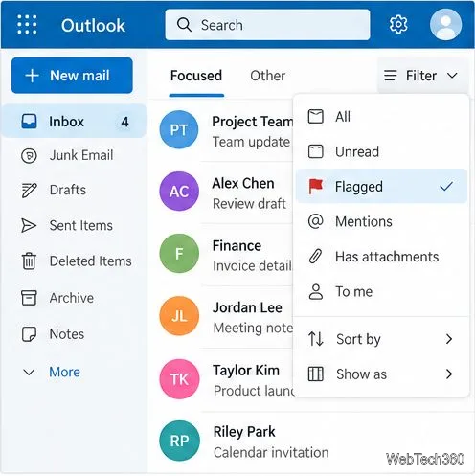
Task: Click the Inbox unread count 4
Action: click(x=124, y=122)
